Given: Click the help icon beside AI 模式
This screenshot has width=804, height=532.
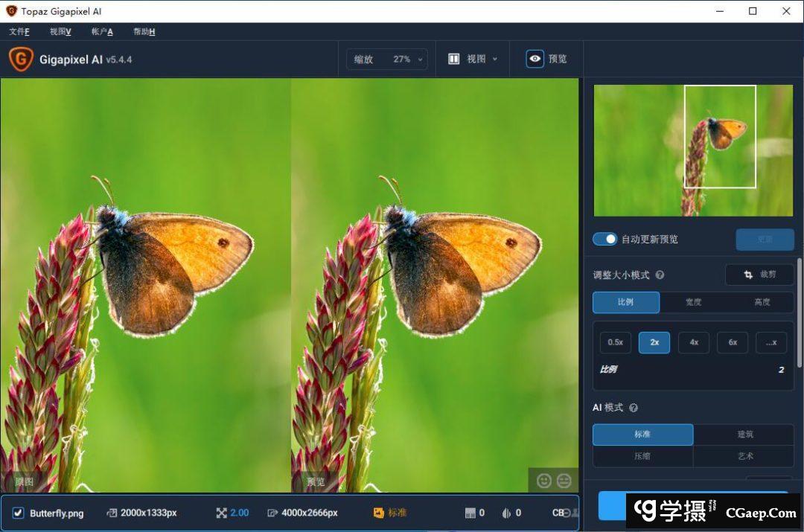Looking at the screenshot, I should click(634, 408).
